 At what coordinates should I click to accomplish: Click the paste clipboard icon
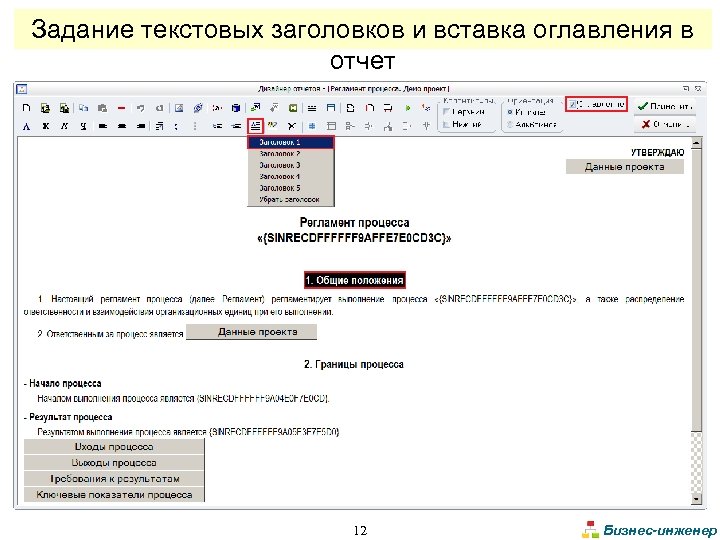[102, 108]
